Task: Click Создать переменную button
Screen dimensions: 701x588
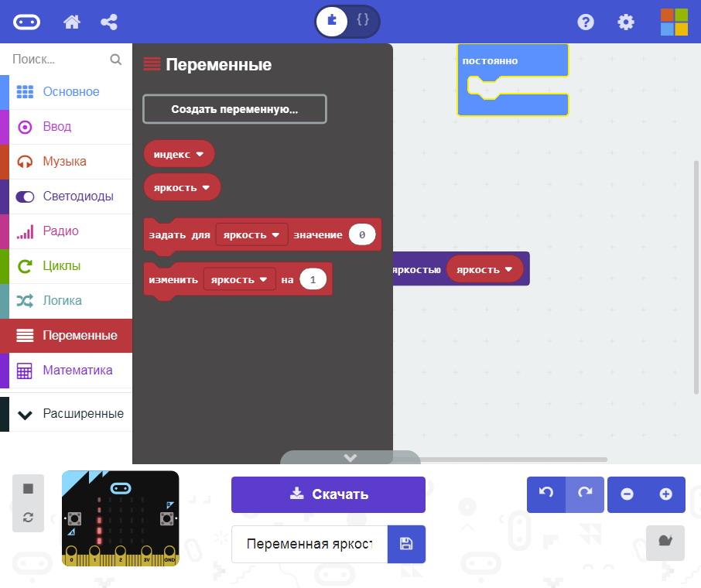Action: (x=234, y=109)
